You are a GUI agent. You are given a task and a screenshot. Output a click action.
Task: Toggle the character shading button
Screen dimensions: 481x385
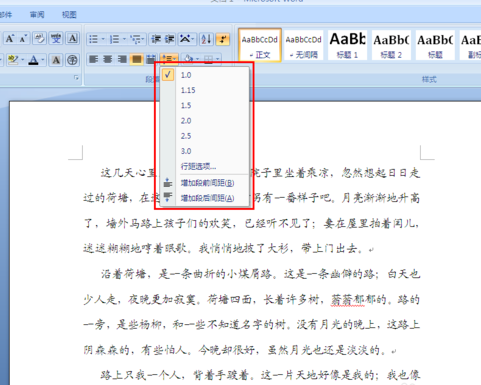56,60
